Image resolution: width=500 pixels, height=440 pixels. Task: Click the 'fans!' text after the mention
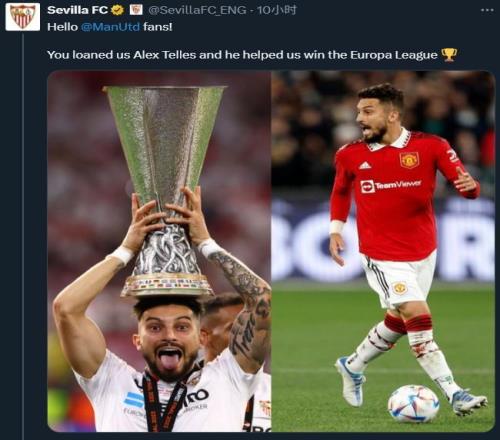(x=158, y=27)
